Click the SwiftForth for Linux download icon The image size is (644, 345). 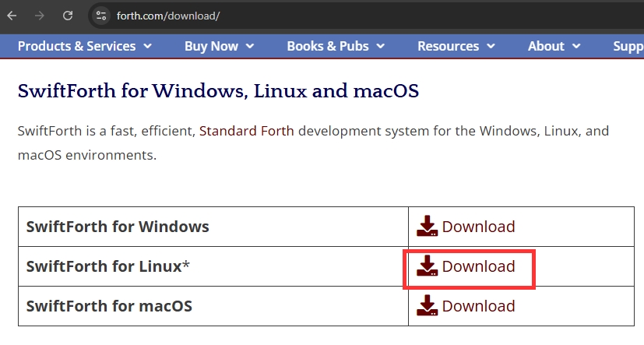428,266
